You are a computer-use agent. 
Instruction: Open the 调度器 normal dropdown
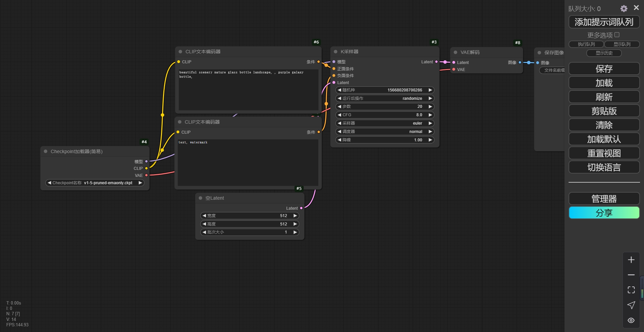point(384,132)
